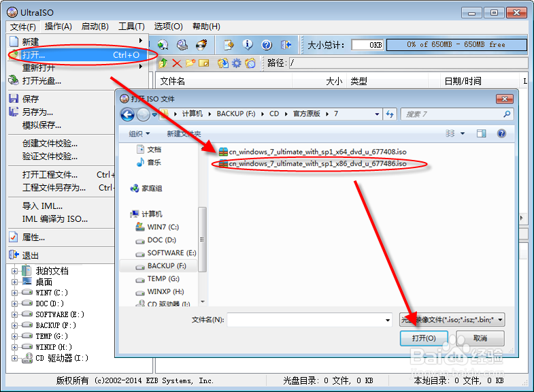Click the rename folder icon

coord(203,63)
